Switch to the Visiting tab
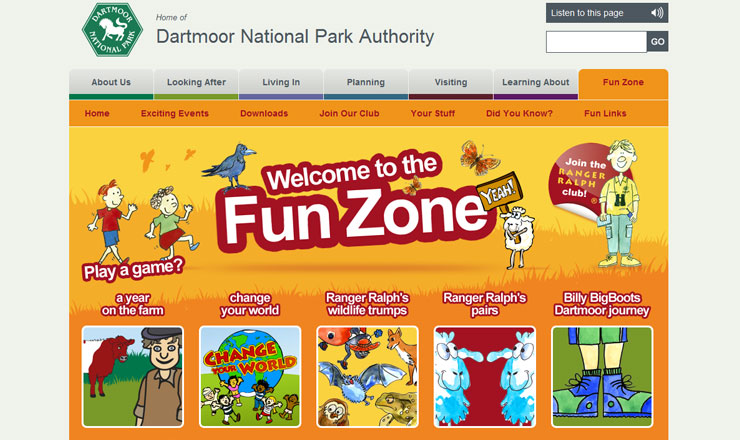This screenshot has width=740, height=440. pos(451,84)
